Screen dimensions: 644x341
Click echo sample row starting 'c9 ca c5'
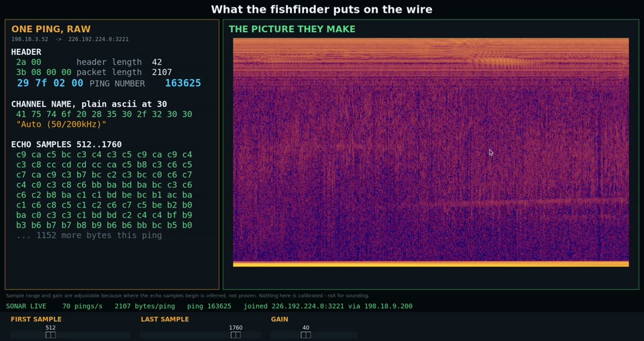[104, 155]
